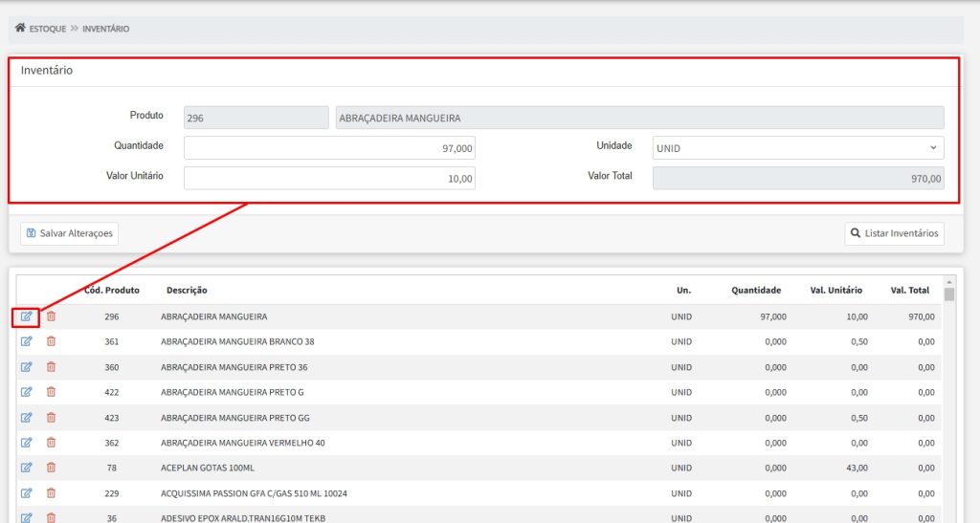Click the Inventário panel title
980x523 pixels.
47,70
